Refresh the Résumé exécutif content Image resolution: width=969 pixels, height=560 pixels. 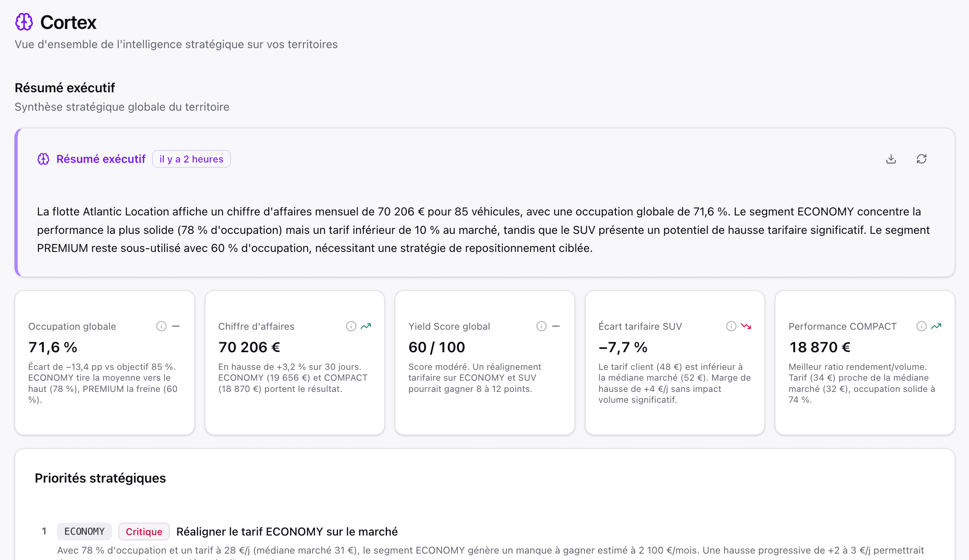coord(921,159)
